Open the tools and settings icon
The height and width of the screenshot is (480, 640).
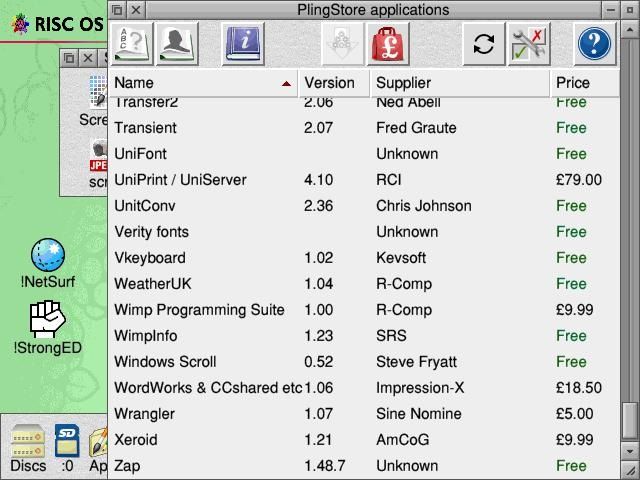528,44
